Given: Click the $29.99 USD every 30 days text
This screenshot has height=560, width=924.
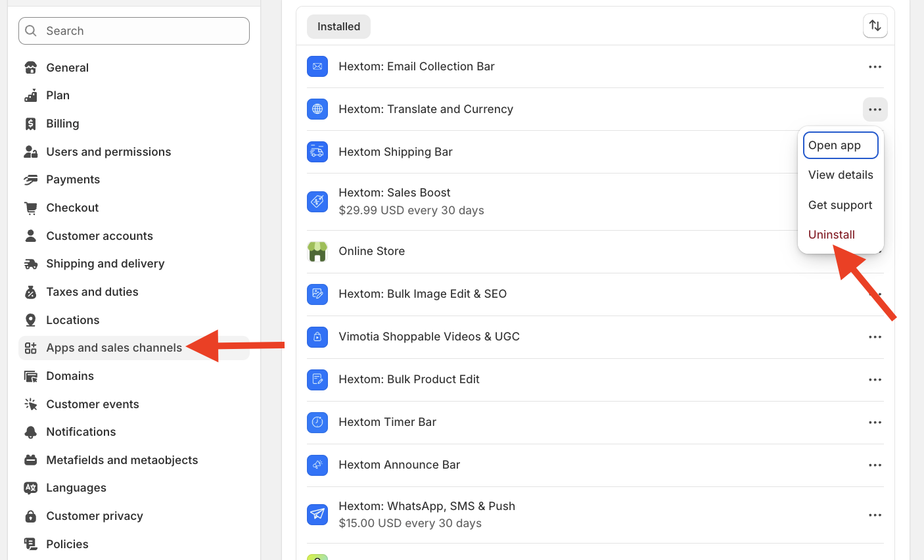Looking at the screenshot, I should coord(411,210).
